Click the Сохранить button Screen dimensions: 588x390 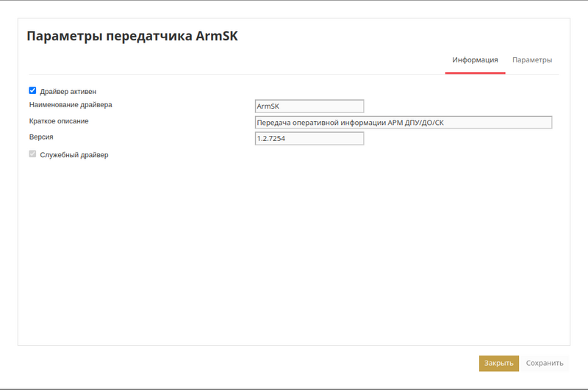click(545, 363)
